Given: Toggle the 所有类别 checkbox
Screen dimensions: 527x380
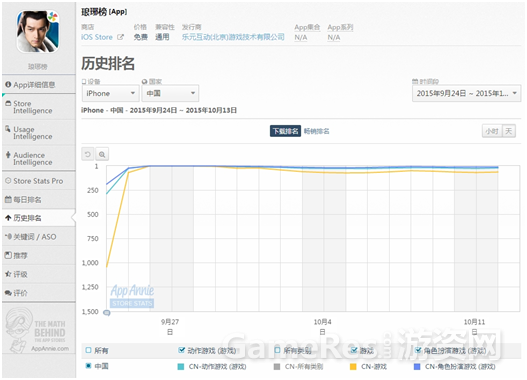Looking at the screenshot, I should (277, 350).
